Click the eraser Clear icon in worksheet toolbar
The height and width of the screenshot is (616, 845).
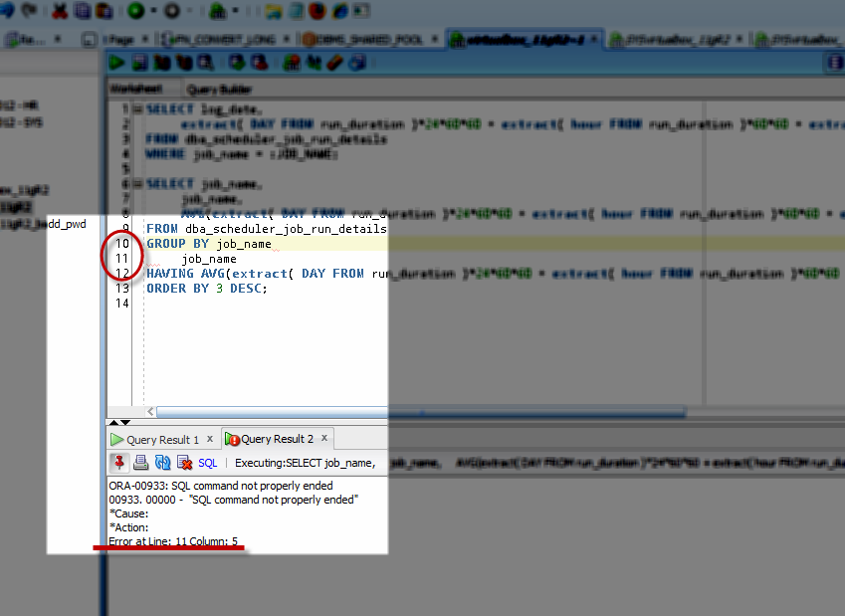pyautogui.click(x=334, y=63)
